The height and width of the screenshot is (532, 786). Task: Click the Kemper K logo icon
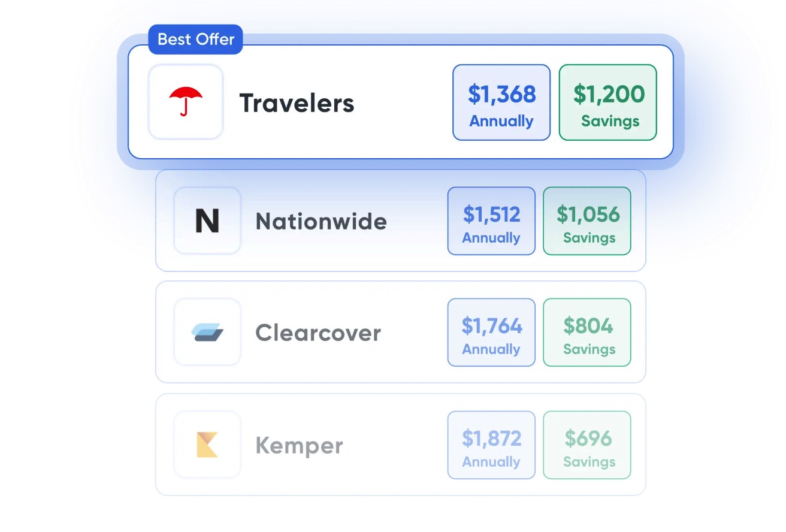coord(207,445)
